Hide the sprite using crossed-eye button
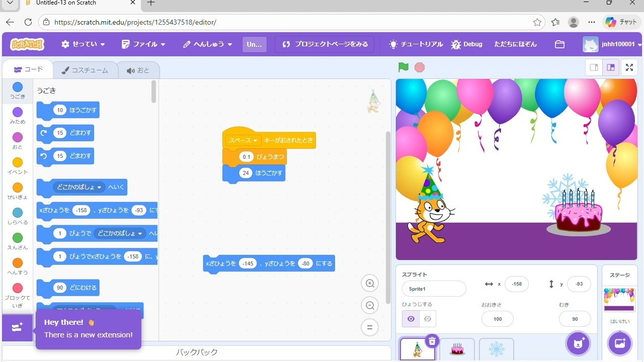 coord(428,319)
